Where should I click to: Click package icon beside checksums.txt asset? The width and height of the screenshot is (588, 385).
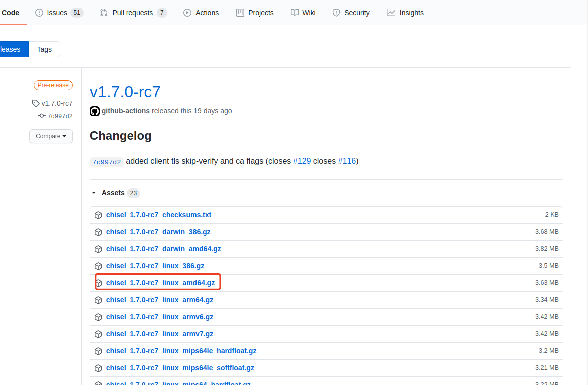[98, 215]
